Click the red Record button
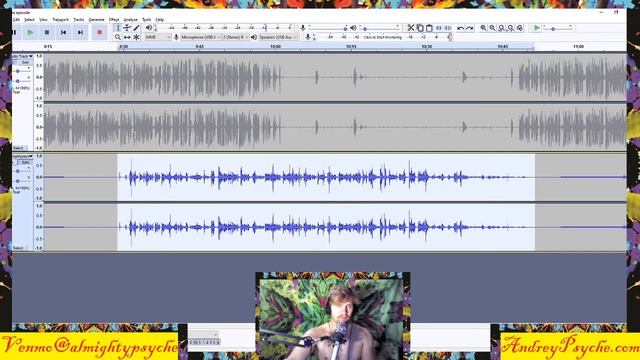This screenshot has height=360, width=640. click(x=99, y=32)
